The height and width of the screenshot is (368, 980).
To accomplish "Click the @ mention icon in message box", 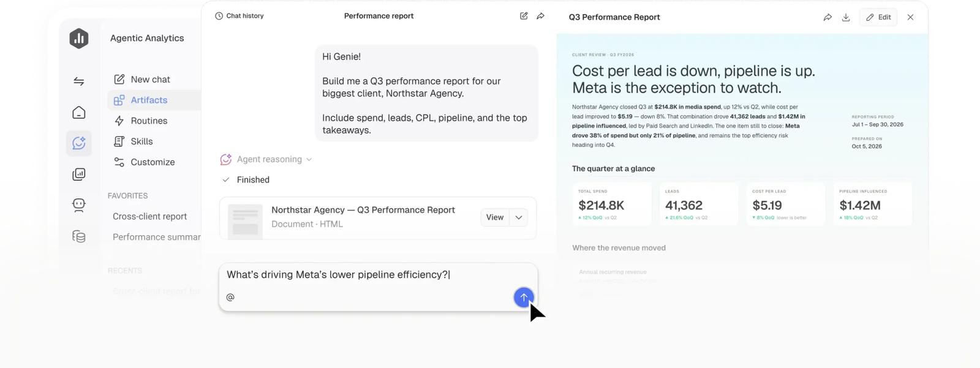I will 230,297.
